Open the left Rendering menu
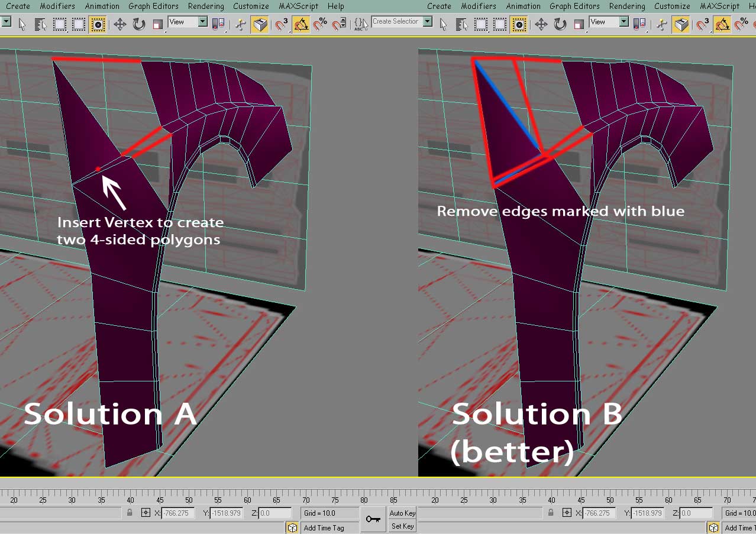Viewport: 756px width, 534px height. tap(206, 6)
